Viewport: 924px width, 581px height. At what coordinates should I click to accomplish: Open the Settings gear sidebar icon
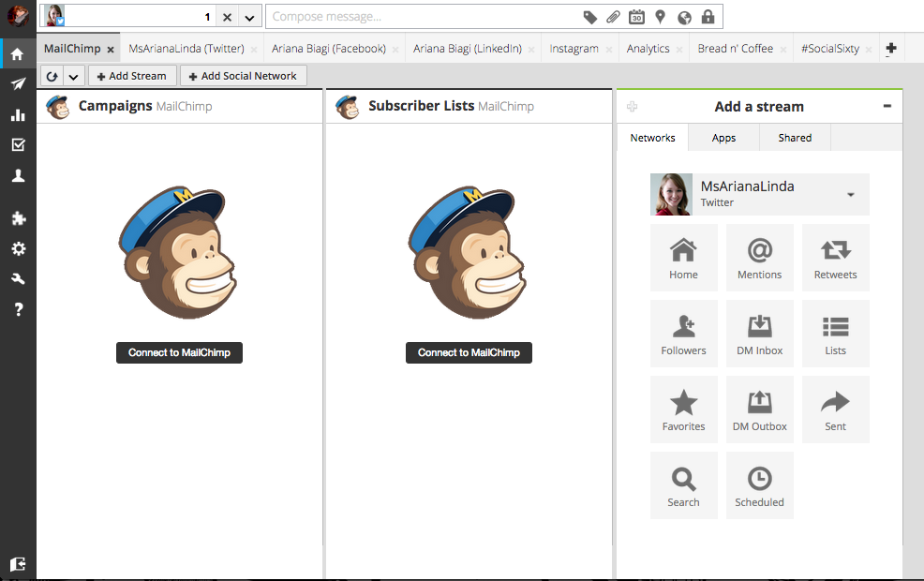[x=18, y=248]
